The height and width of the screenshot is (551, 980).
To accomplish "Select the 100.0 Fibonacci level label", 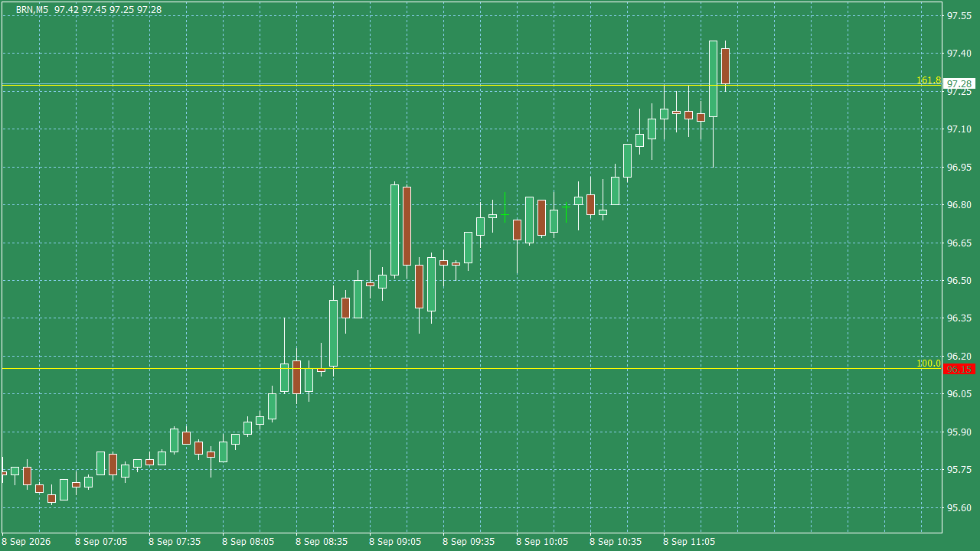I will click(929, 364).
